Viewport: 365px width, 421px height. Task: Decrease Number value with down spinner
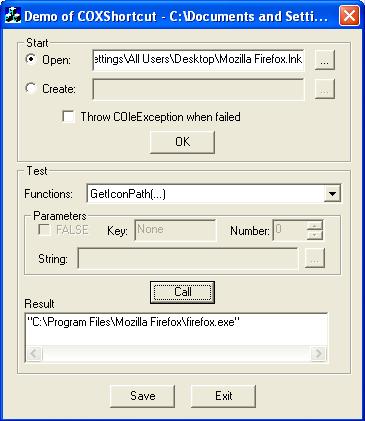(x=315, y=235)
